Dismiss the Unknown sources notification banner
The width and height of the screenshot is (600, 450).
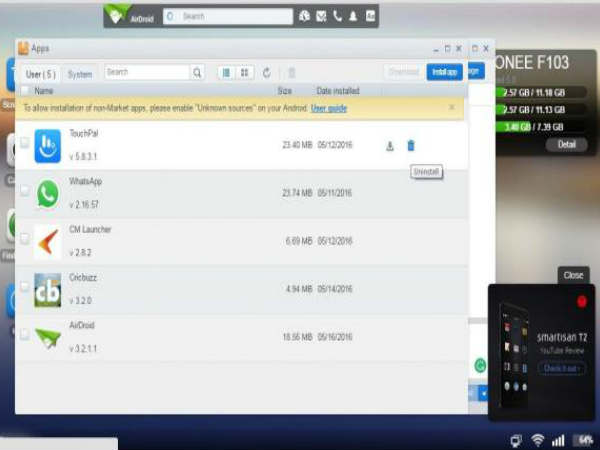point(452,106)
